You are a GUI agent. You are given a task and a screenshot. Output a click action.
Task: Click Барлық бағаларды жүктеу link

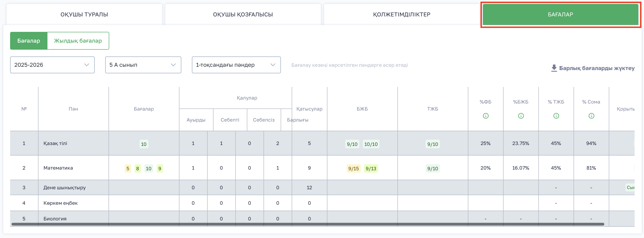597,68
